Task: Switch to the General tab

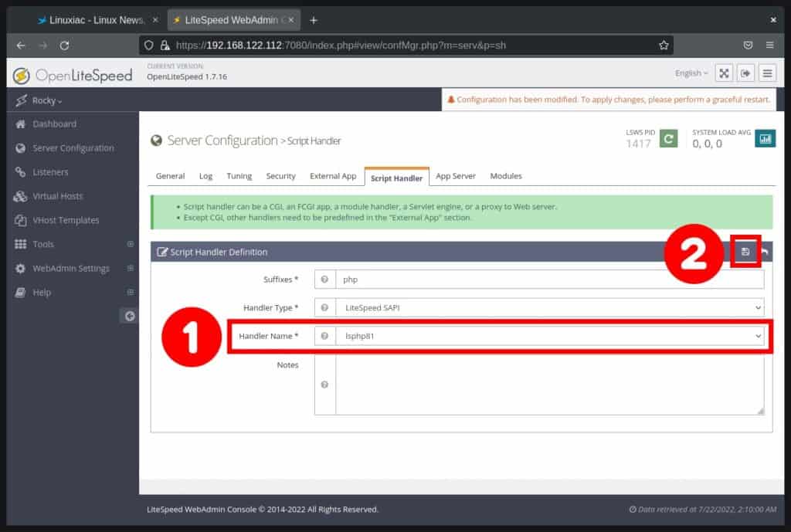Action: pos(170,176)
